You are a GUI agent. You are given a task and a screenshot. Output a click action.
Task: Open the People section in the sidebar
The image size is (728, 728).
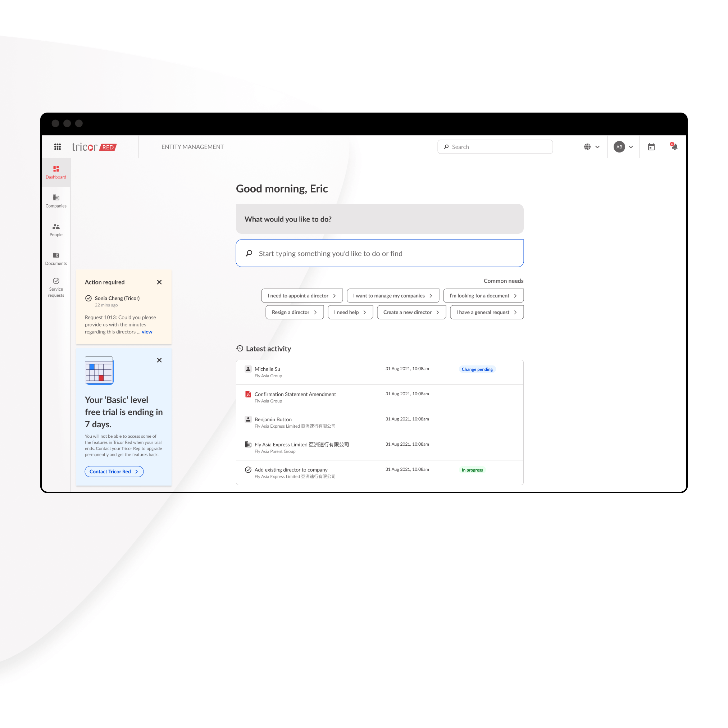point(56,230)
